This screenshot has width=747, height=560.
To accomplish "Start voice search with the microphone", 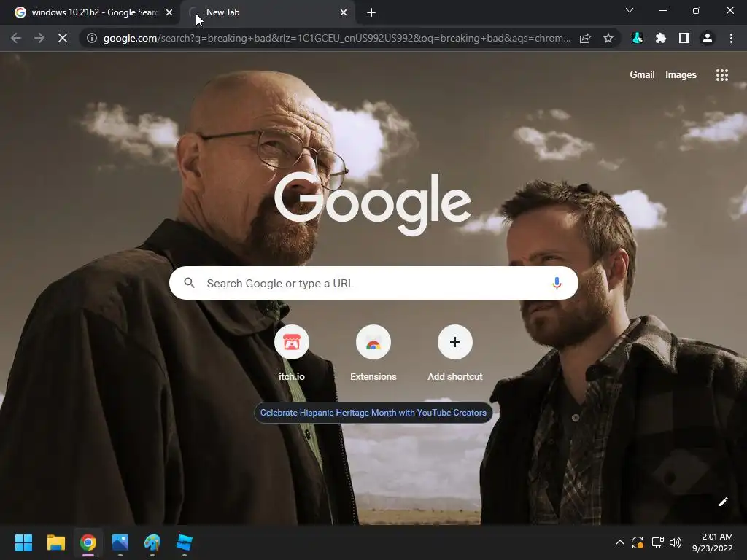I will coord(557,284).
